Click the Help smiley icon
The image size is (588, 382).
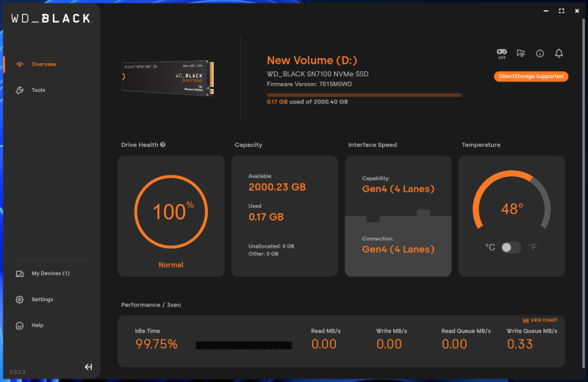pos(20,325)
